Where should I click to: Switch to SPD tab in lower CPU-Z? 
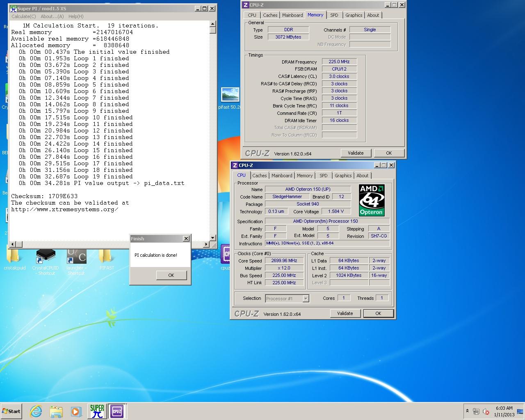coord(324,176)
